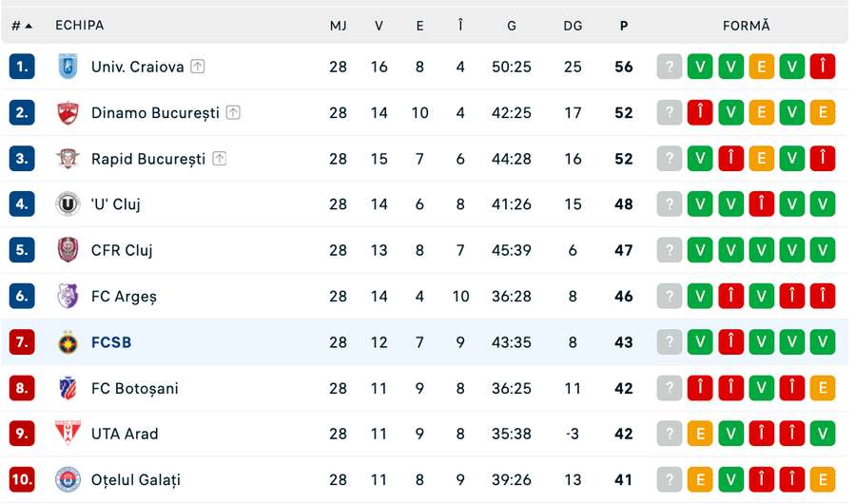Click the FC Argeș club crest
This screenshot has width=856, height=504.
tap(68, 296)
